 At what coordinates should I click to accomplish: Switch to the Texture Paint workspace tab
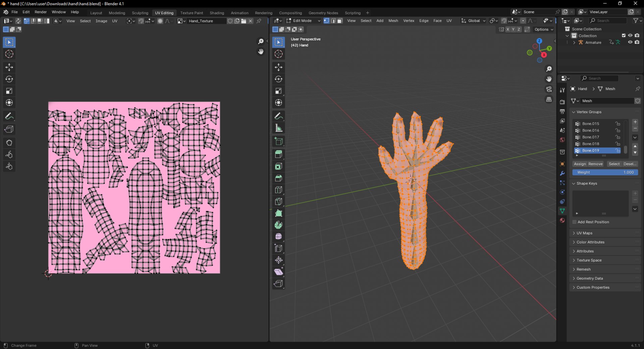point(192,13)
